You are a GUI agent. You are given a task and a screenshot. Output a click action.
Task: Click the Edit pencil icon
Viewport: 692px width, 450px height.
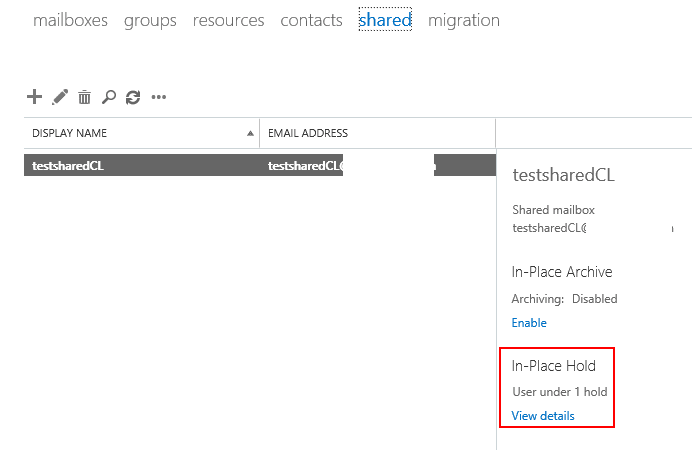coord(60,97)
